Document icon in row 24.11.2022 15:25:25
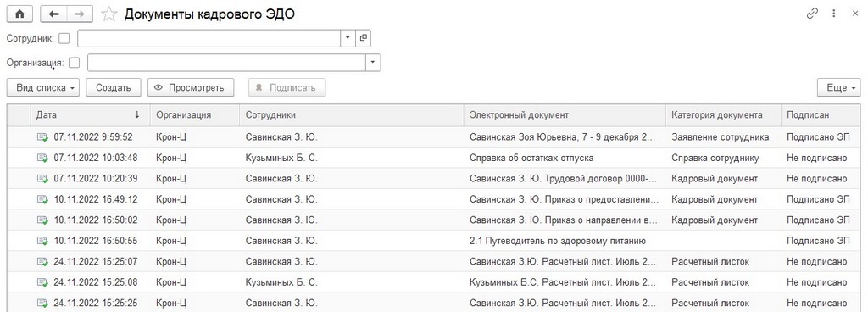This screenshot has width=868, height=312. point(42,304)
